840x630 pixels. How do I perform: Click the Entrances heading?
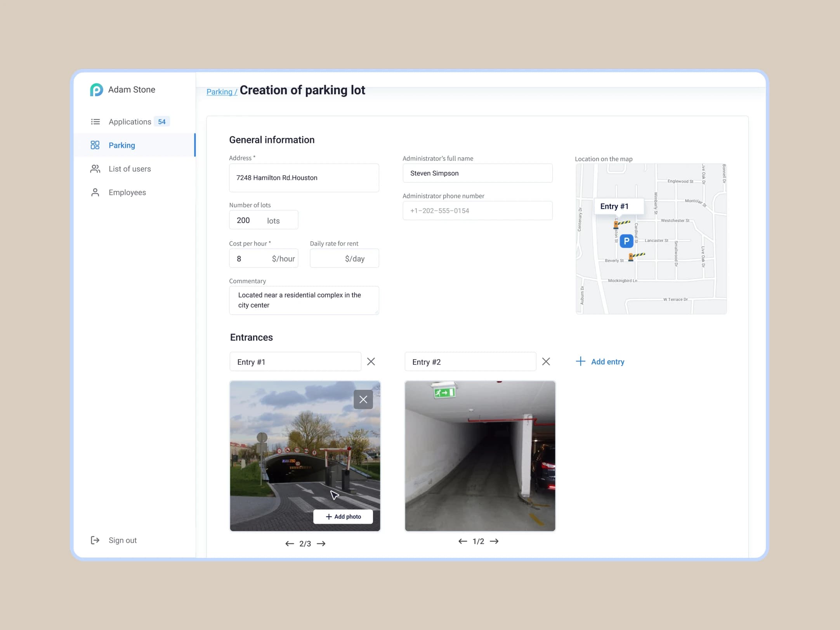click(252, 337)
